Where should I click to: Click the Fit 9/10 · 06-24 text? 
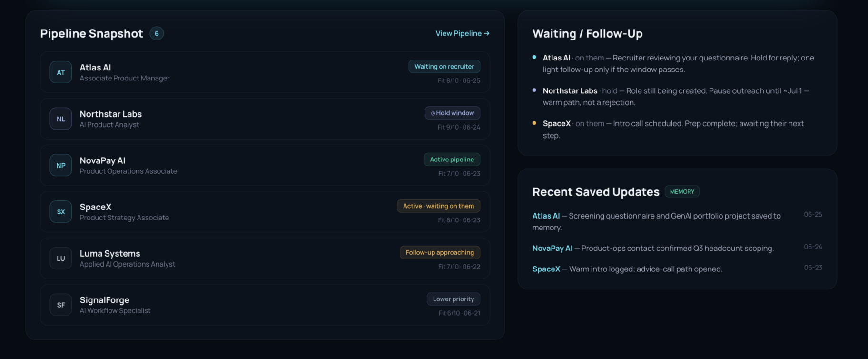[x=459, y=127]
